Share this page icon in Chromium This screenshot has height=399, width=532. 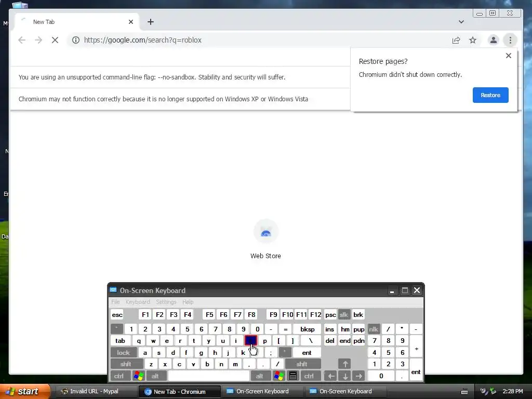tap(456, 40)
